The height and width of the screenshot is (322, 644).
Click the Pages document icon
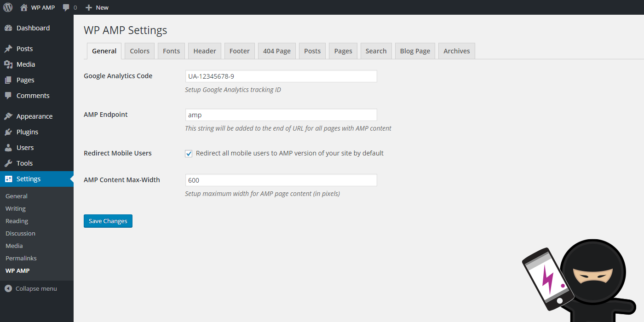coord(9,80)
